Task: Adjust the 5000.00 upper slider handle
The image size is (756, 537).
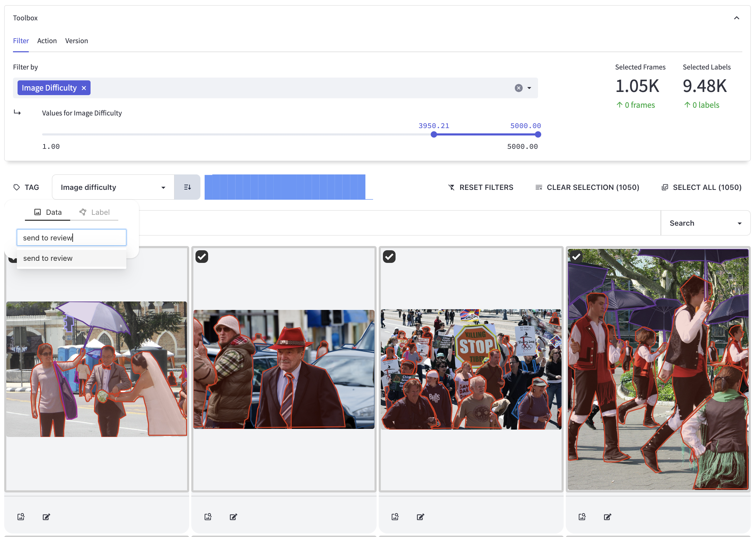Action: pos(538,134)
